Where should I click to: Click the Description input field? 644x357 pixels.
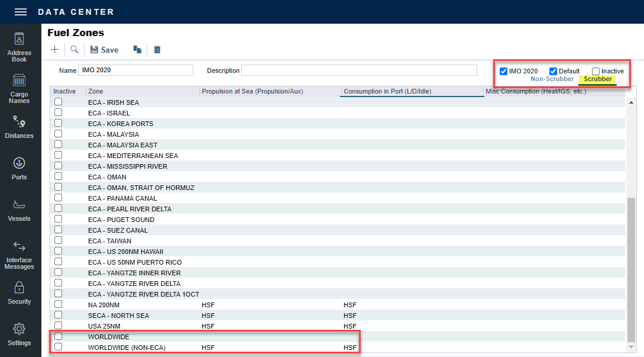359,70
